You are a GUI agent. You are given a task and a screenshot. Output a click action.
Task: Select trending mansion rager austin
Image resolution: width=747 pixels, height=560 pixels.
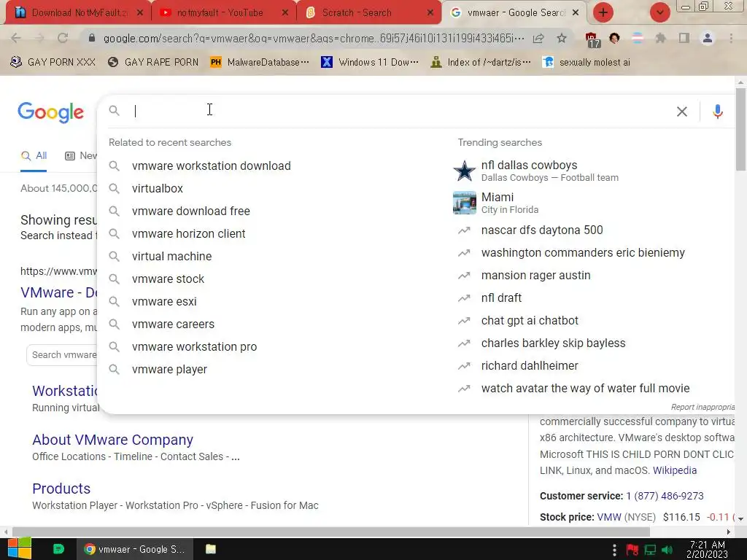click(535, 275)
